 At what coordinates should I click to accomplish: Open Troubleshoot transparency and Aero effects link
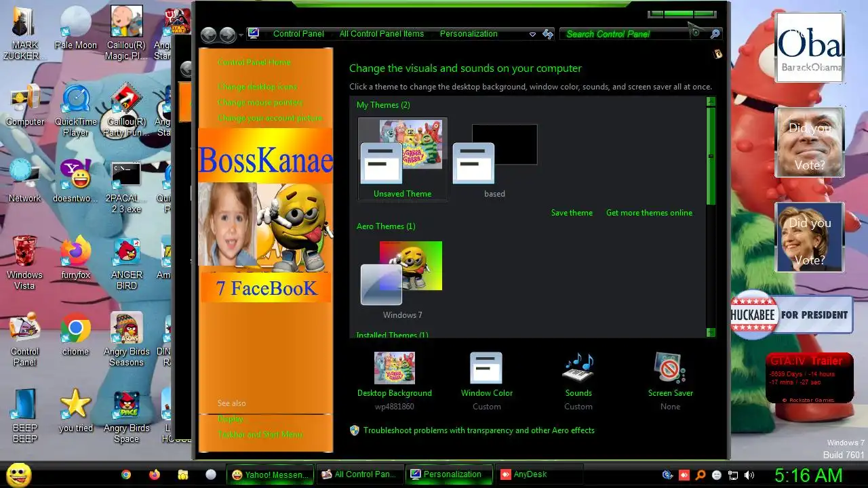pos(479,430)
